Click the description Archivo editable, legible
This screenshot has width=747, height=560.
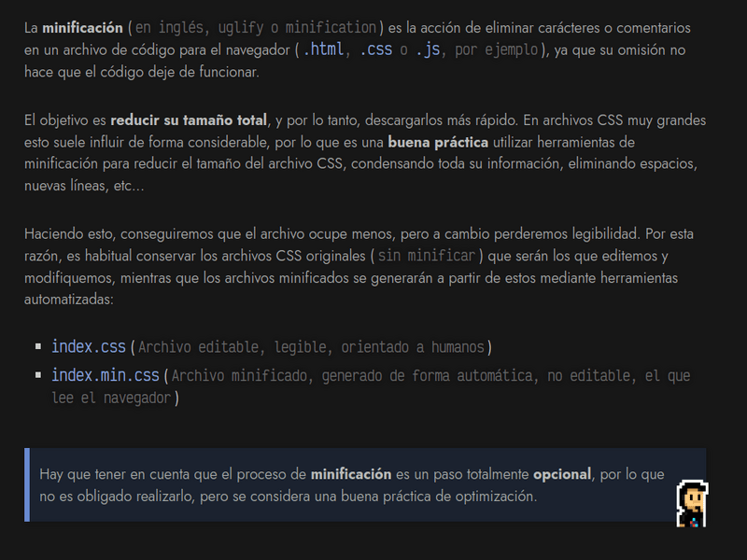(233, 347)
